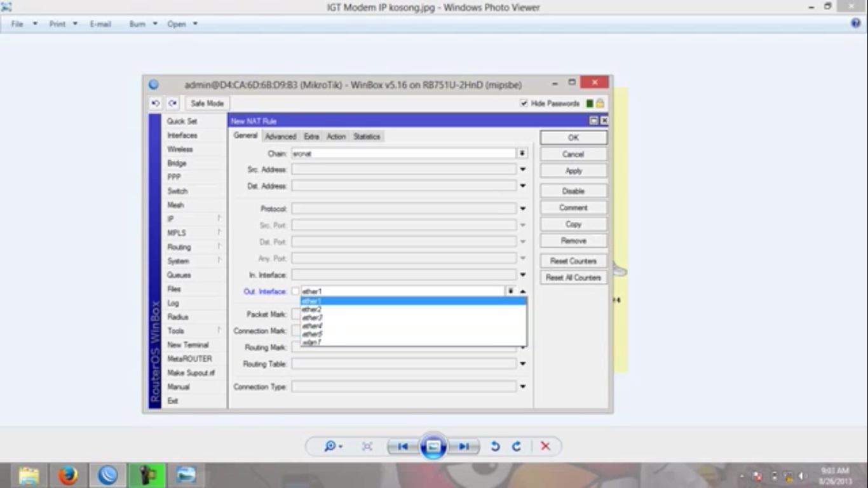The image size is (868, 488).
Task: Delete the photo with red X icon
Action: click(x=545, y=447)
